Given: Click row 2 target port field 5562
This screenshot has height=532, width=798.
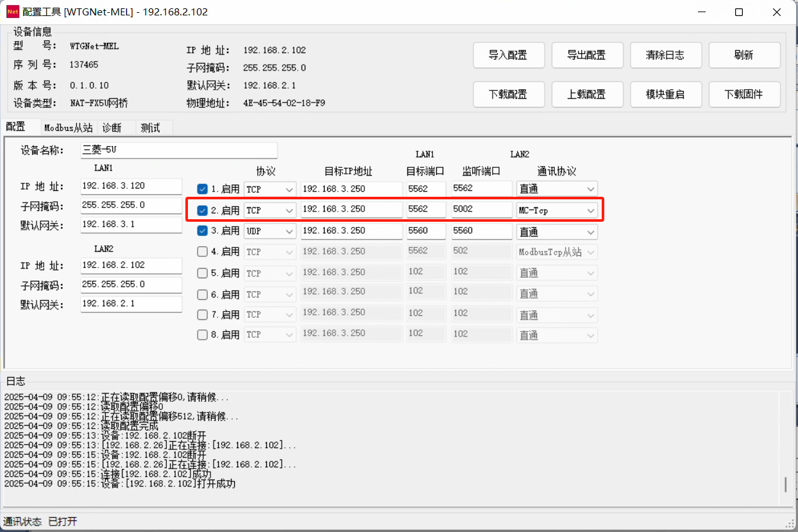Looking at the screenshot, I should [x=426, y=210].
